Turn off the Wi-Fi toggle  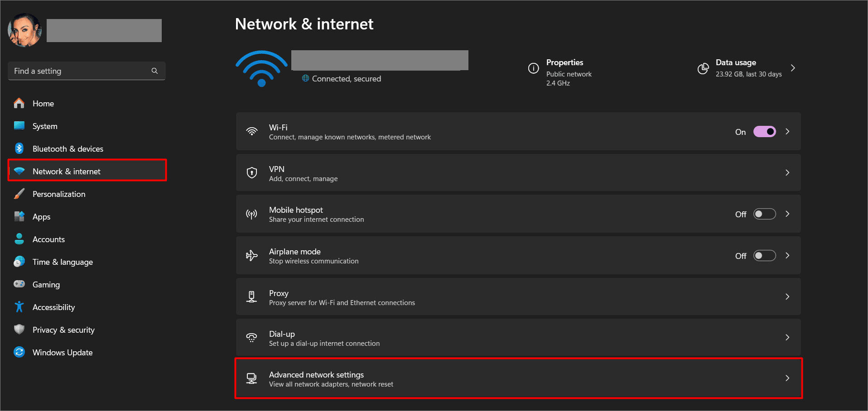(764, 131)
